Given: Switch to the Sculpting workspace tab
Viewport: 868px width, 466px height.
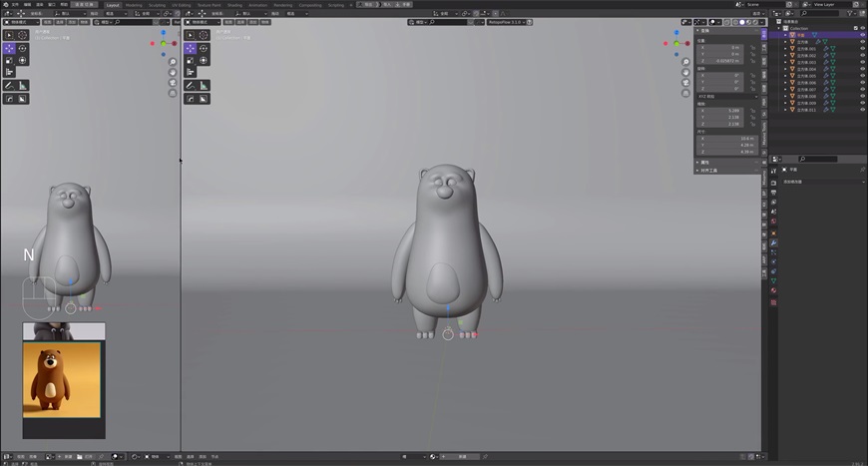Looking at the screenshot, I should pyautogui.click(x=157, y=5).
